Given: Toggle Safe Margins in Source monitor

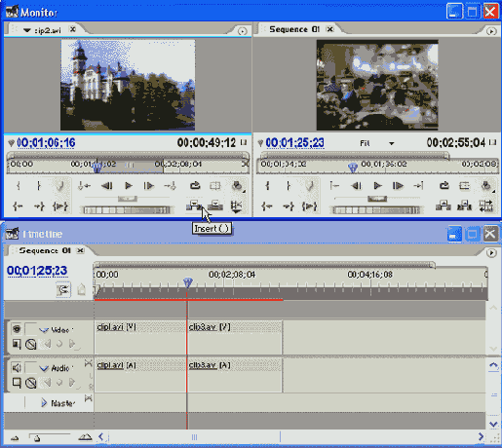Looking at the screenshot, I should point(215,186).
